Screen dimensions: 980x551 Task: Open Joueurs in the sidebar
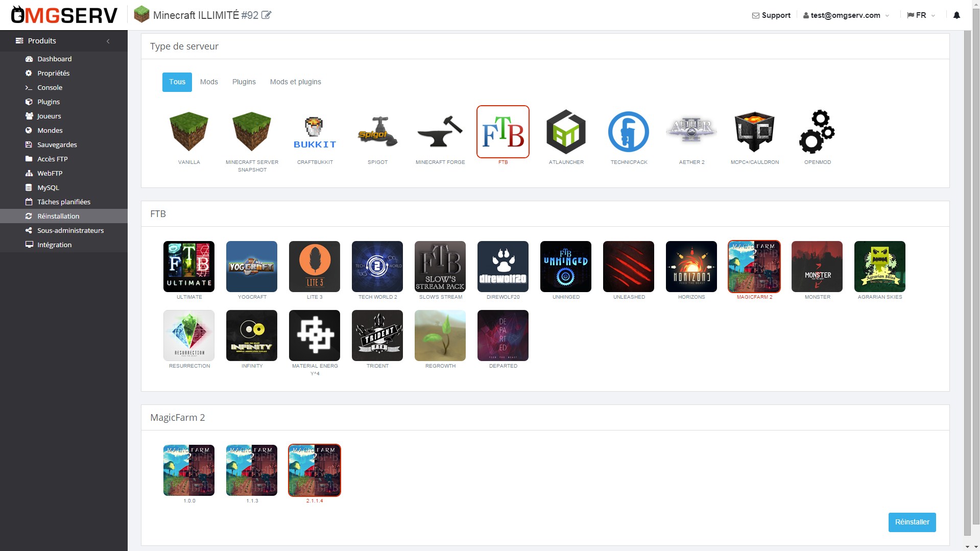pyautogui.click(x=64, y=116)
